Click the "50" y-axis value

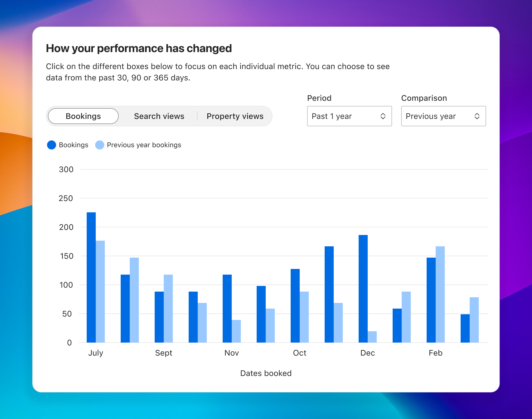[x=67, y=314]
